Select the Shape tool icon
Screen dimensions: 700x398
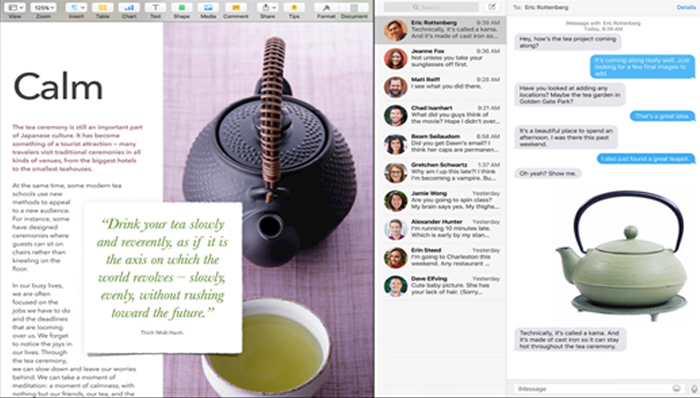tap(182, 8)
